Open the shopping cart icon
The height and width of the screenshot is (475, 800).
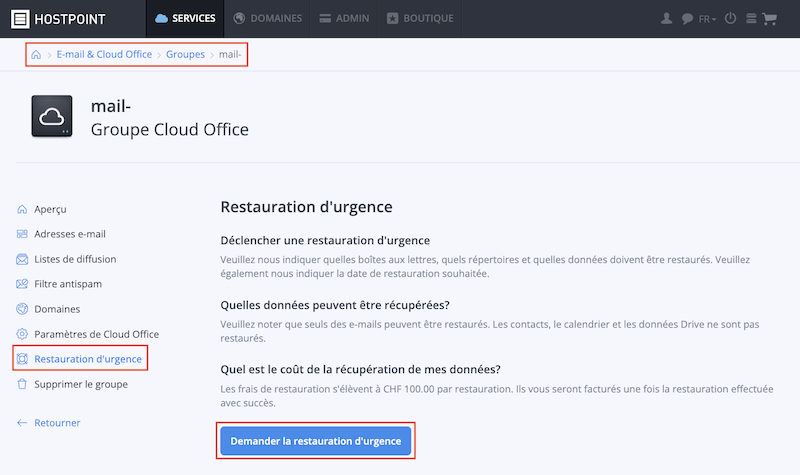tap(769, 19)
